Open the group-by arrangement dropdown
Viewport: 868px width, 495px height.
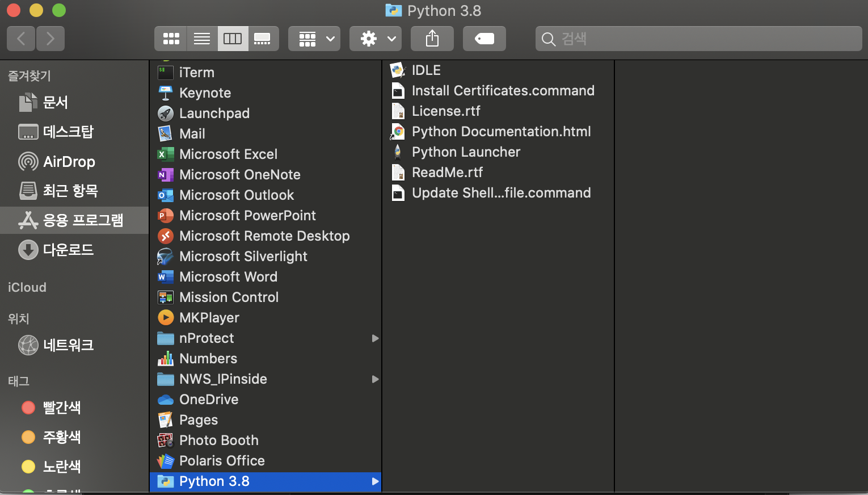[314, 39]
